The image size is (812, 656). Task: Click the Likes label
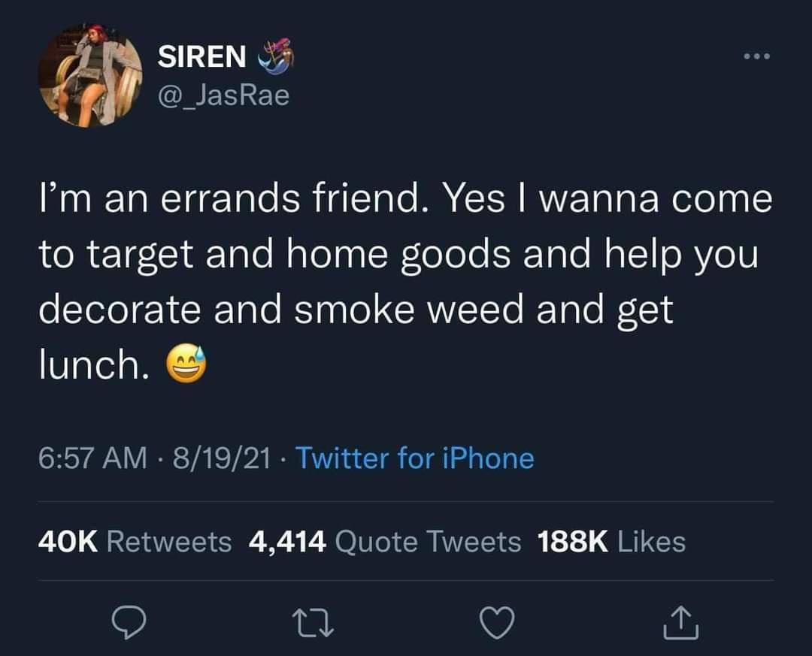point(652,542)
